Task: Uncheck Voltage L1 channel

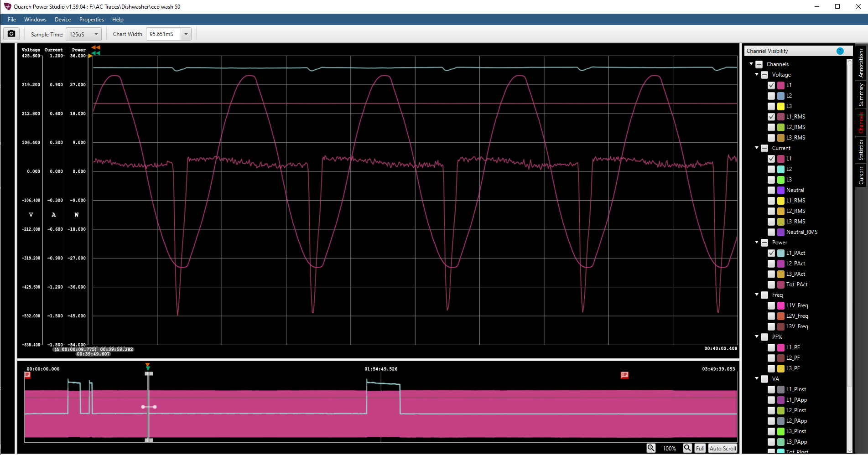Action: pos(771,85)
